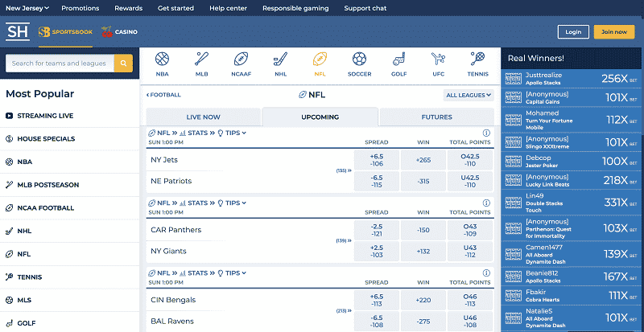Bet CAR Panthers spread -2.5 -121
The width and height of the screenshot is (644, 332).
click(377, 230)
